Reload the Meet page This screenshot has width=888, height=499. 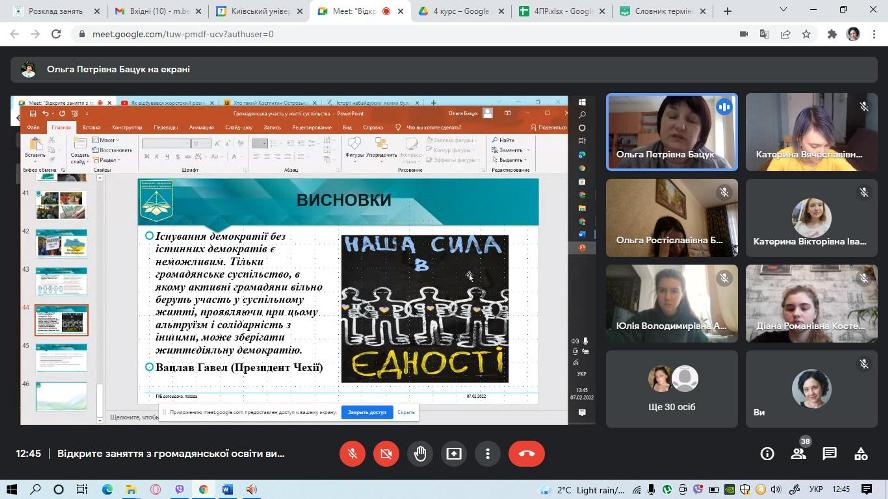[x=56, y=34]
